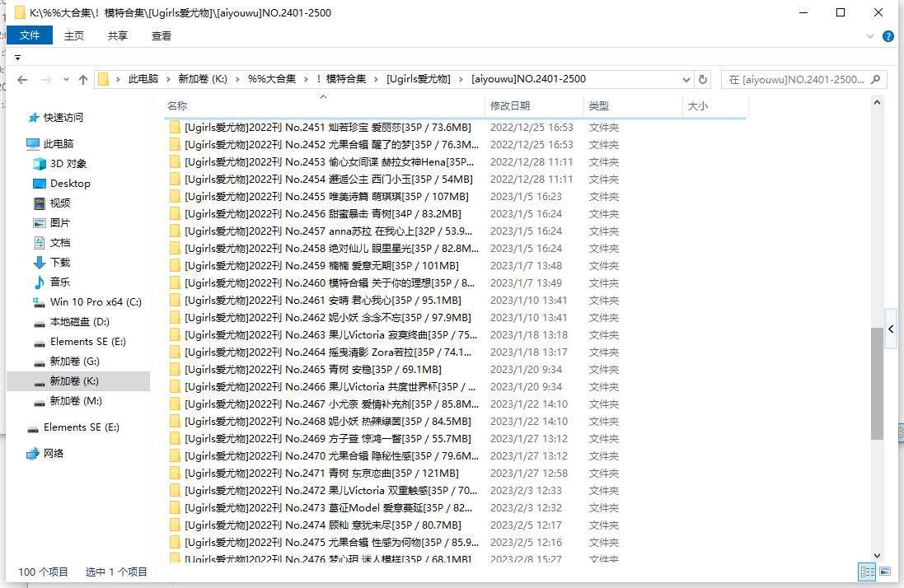Click folder icon of No.2455 row
This screenshot has width=904, height=588.
point(175,196)
